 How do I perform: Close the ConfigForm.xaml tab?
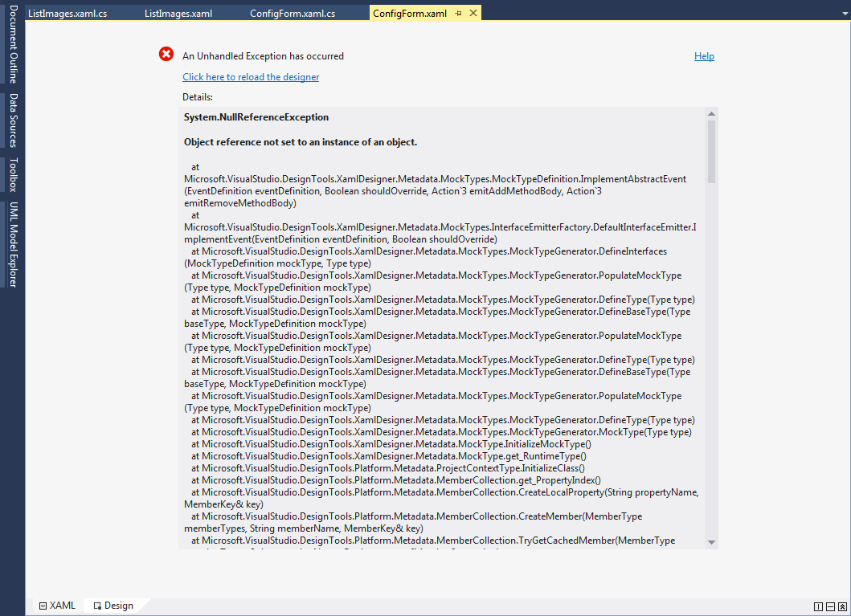coord(473,14)
